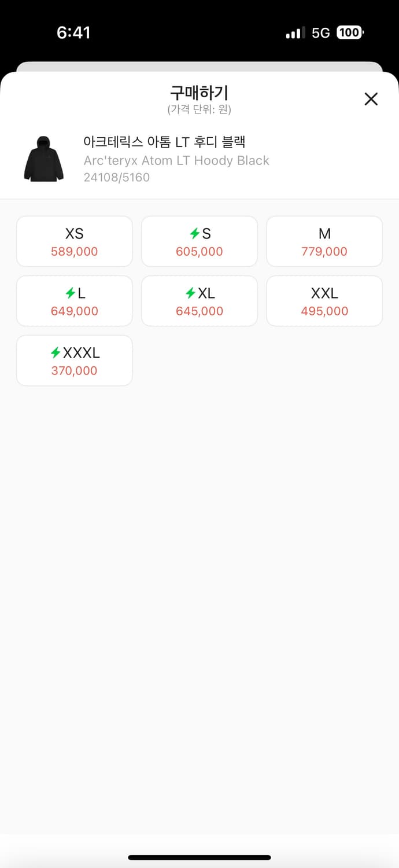
Task: Tap the lightning icon beside size XL
Action: click(190, 293)
